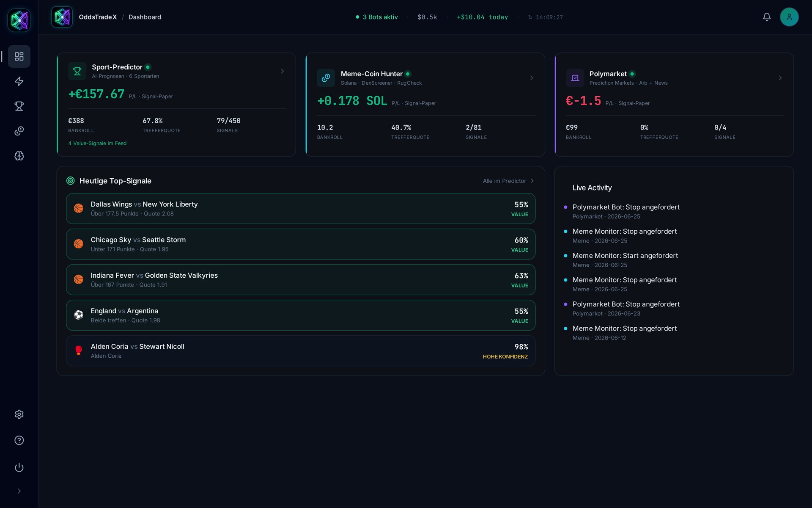Click the Meme-Coin Hunter card icon
The image size is (812, 508).
click(326, 78)
